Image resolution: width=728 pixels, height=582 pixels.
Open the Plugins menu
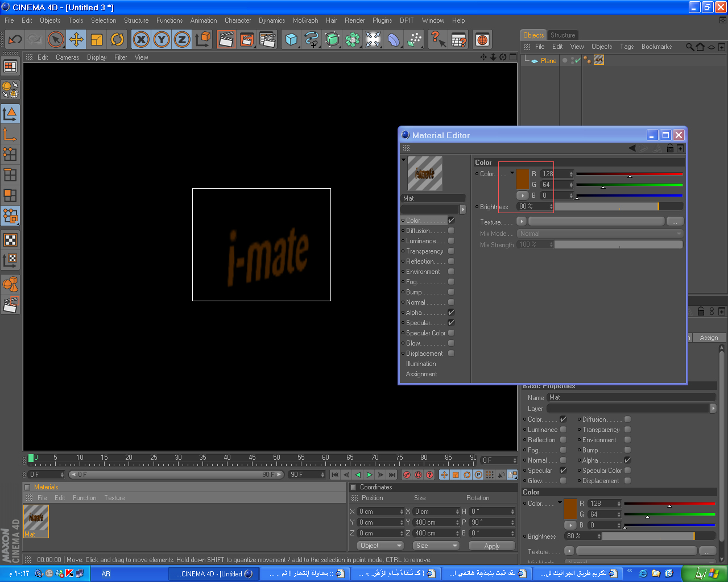(x=382, y=20)
